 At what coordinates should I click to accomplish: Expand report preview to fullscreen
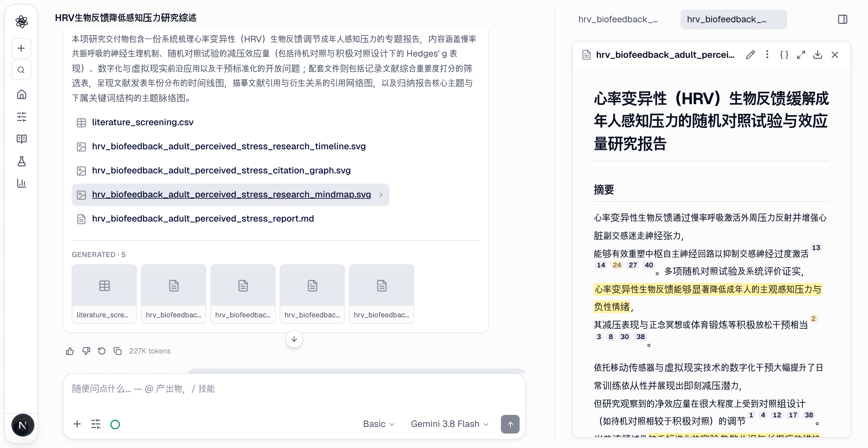click(x=801, y=54)
